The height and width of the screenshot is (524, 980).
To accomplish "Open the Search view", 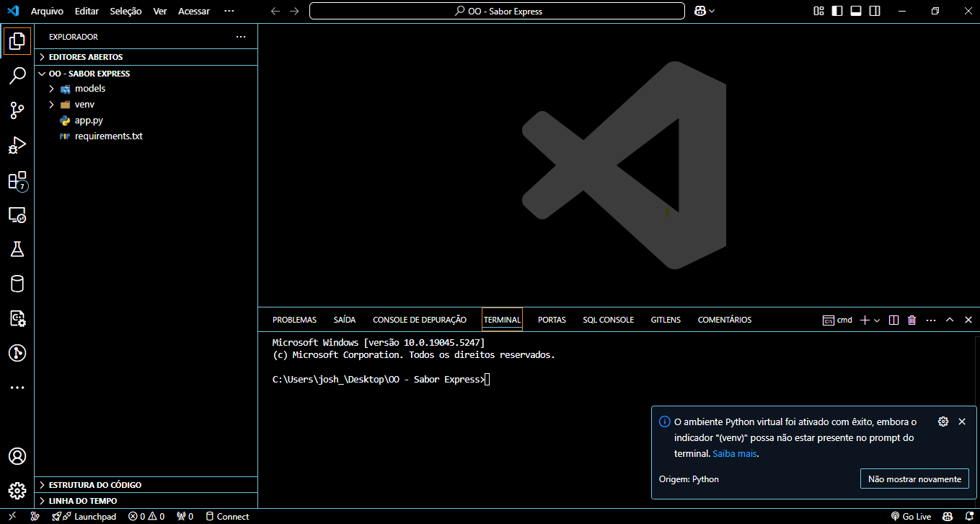I will 17,76.
